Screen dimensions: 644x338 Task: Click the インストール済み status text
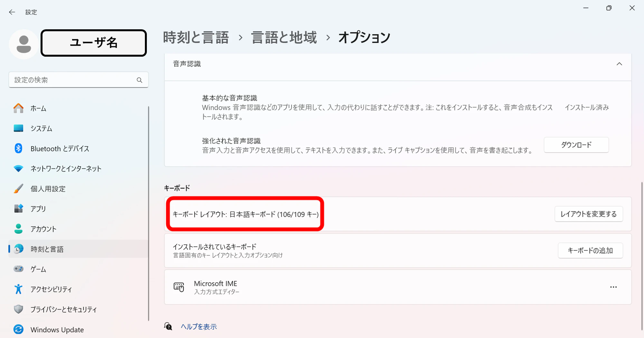[587, 108]
